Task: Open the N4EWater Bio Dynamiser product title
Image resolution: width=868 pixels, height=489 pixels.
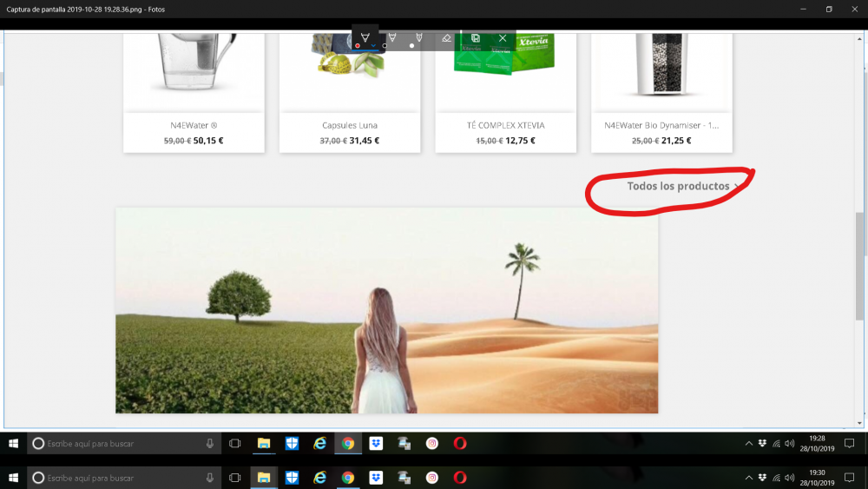Action: (x=661, y=125)
